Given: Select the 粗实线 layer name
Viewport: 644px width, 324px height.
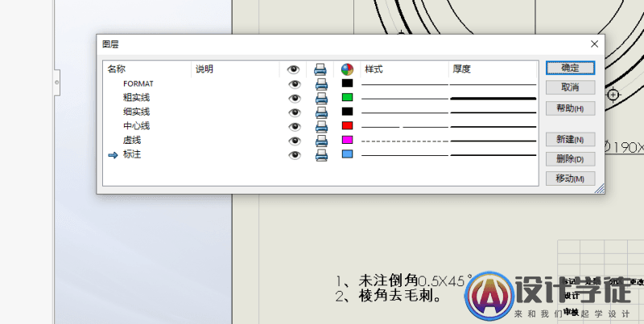Looking at the screenshot, I should [x=136, y=98].
